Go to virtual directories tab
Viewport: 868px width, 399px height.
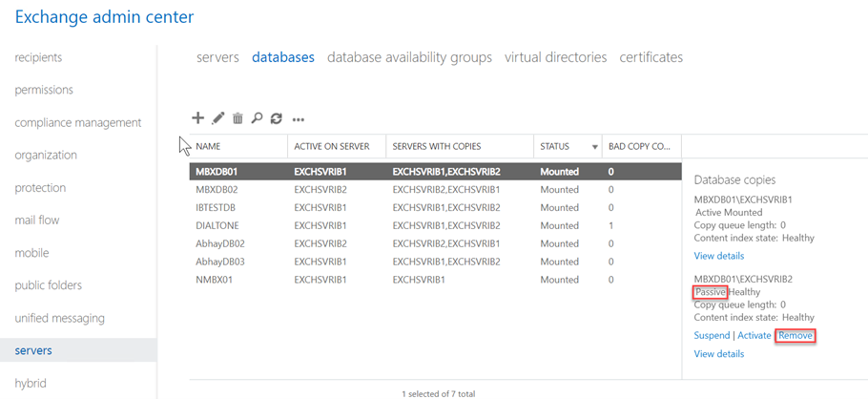tap(556, 57)
